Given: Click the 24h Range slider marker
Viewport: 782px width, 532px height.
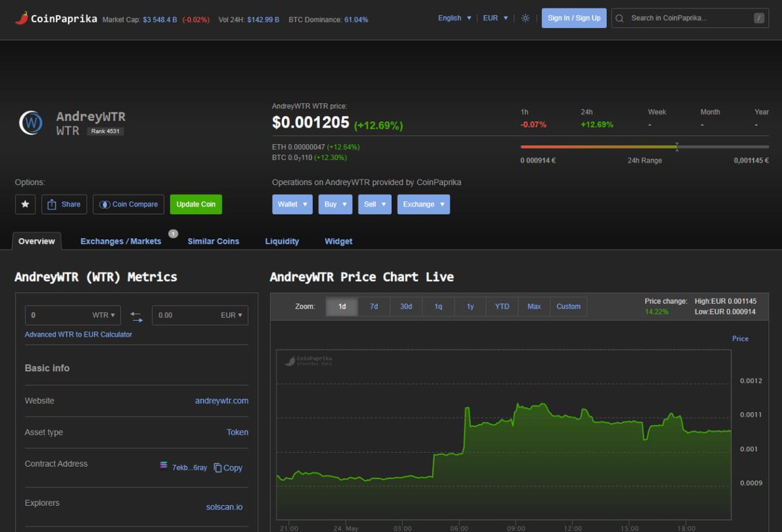Looking at the screenshot, I should click(676, 147).
